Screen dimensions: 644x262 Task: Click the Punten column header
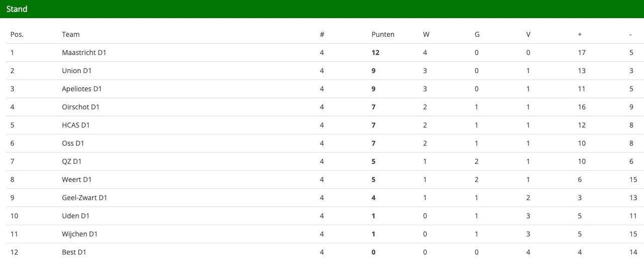pos(383,34)
